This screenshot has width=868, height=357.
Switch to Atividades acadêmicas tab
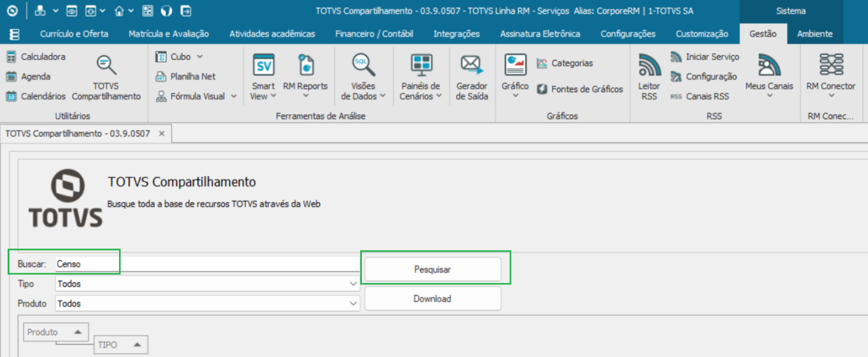272,34
